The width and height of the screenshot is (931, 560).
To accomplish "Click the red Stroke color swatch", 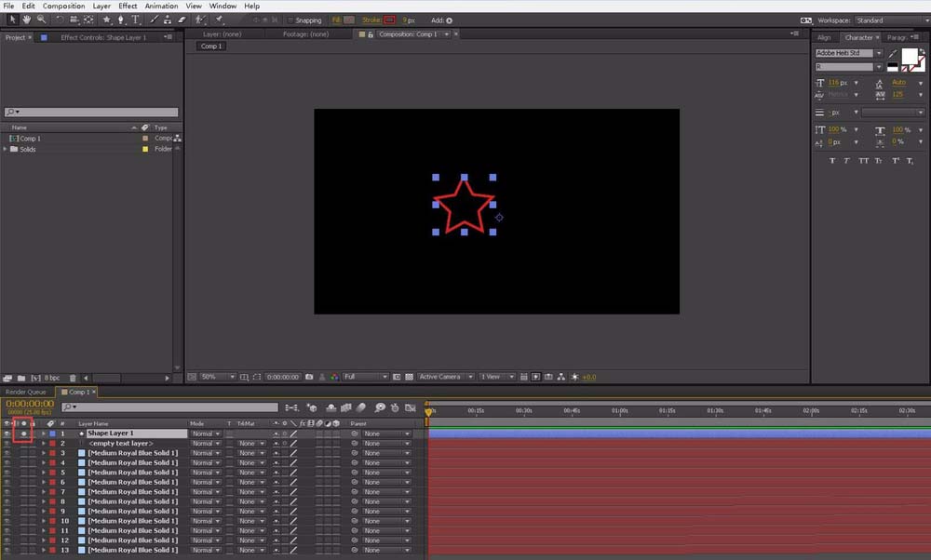I will point(389,20).
